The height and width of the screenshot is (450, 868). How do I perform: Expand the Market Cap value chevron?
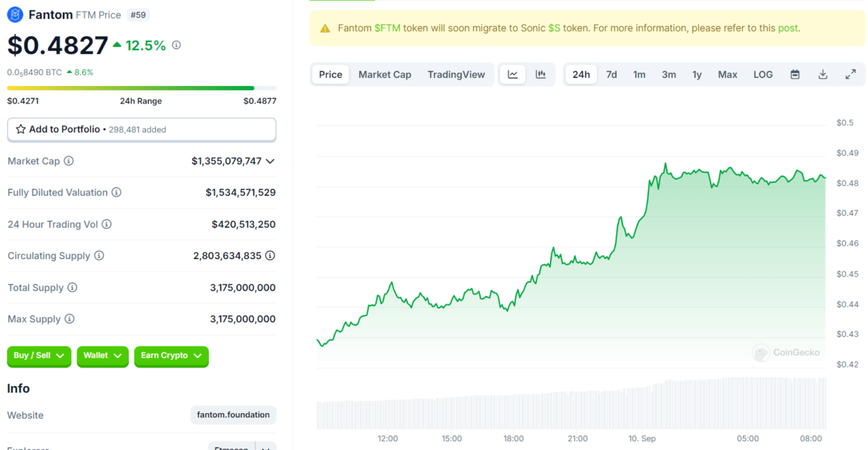tap(270, 161)
